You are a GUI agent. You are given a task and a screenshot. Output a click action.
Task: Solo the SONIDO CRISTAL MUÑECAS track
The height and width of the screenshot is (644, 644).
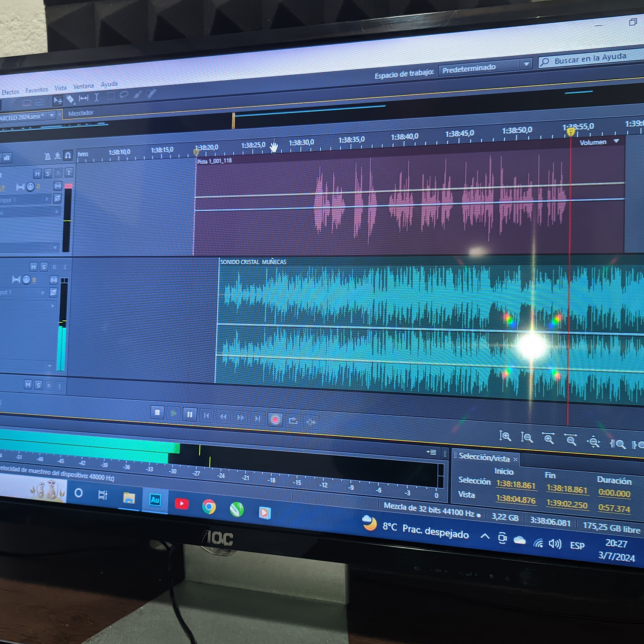pyautogui.click(x=44, y=267)
